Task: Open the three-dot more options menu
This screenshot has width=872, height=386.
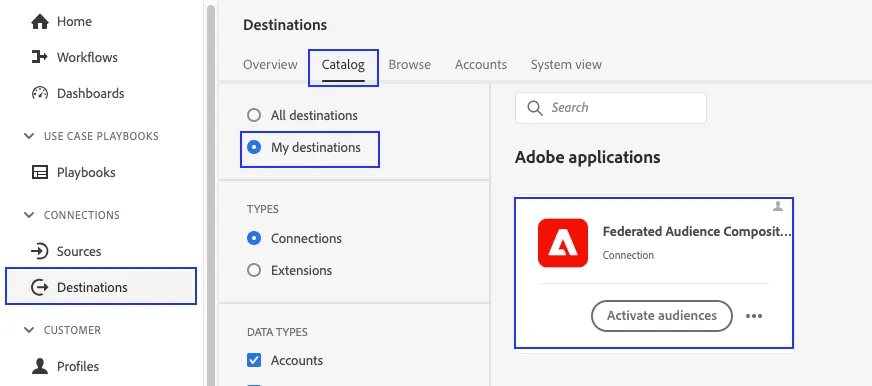Action: click(x=754, y=316)
